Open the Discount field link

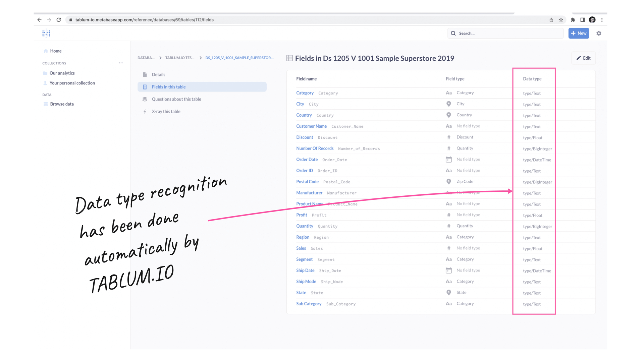[305, 137]
